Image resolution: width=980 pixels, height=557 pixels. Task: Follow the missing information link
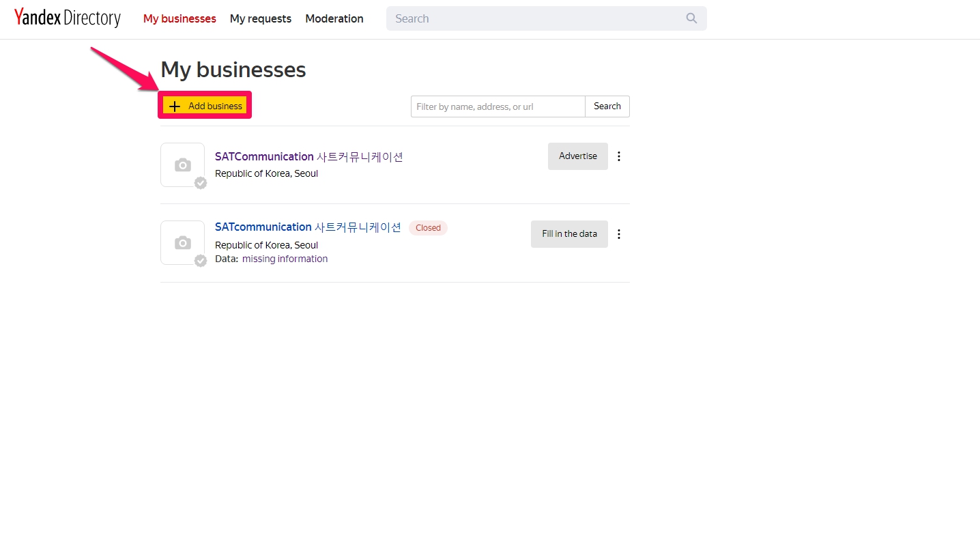point(285,259)
